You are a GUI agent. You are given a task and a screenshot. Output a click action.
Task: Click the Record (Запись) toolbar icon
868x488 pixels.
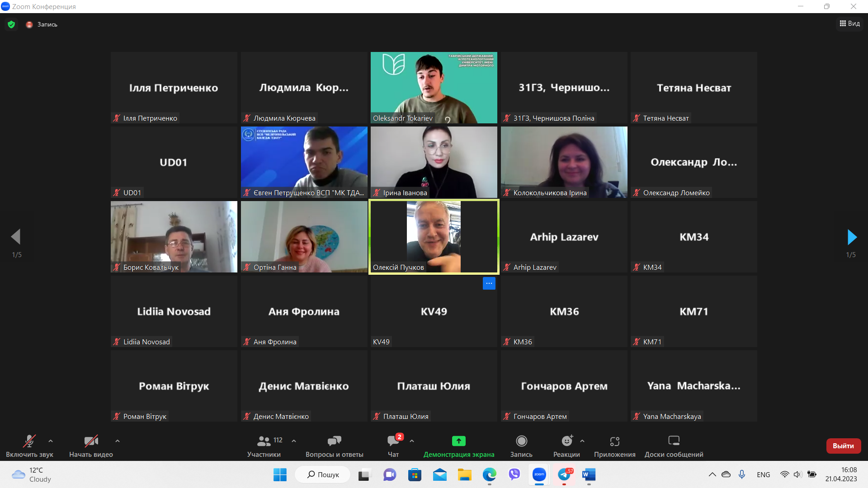(x=521, y=441)
